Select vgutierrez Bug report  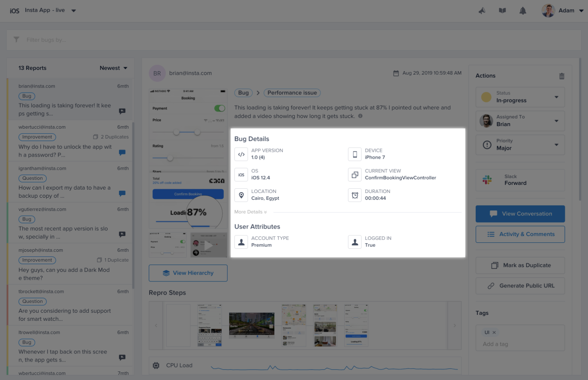click(x=70, y=223)
